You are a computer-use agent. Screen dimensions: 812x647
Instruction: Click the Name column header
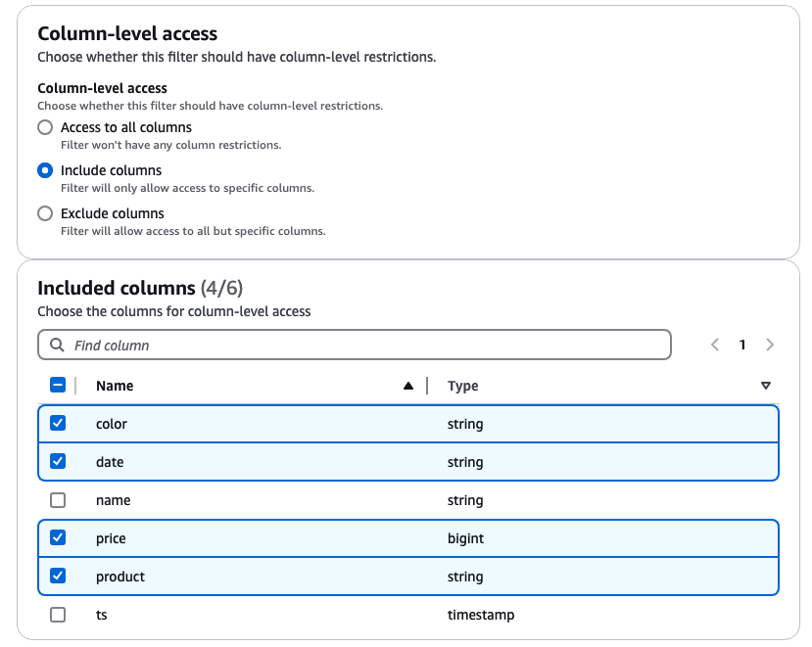[115, 386]
